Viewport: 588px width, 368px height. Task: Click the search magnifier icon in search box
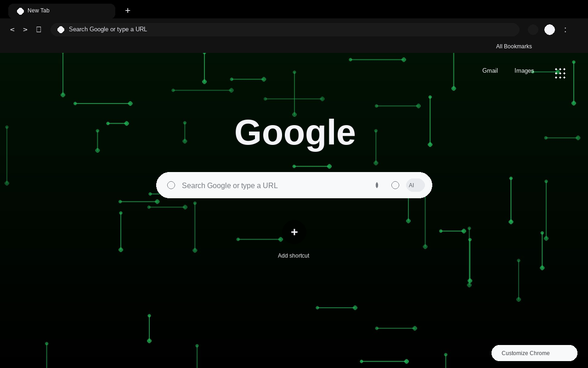(171, 185)
